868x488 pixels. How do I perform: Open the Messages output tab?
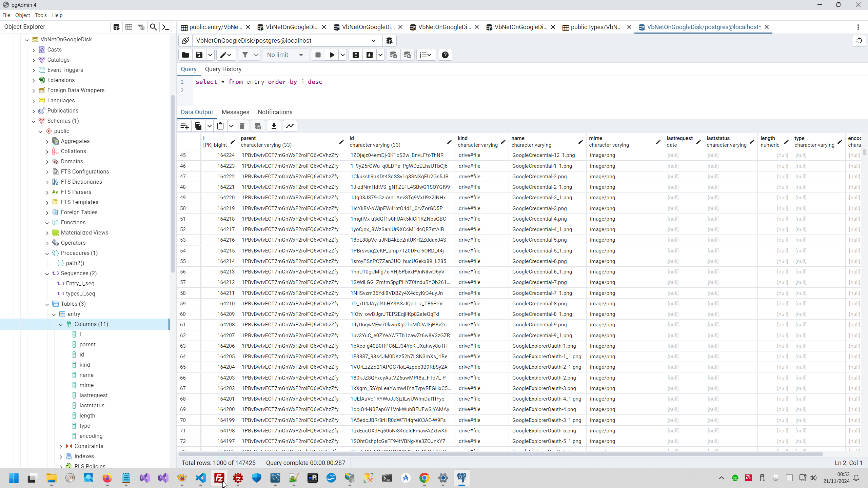tap(235, 112)
